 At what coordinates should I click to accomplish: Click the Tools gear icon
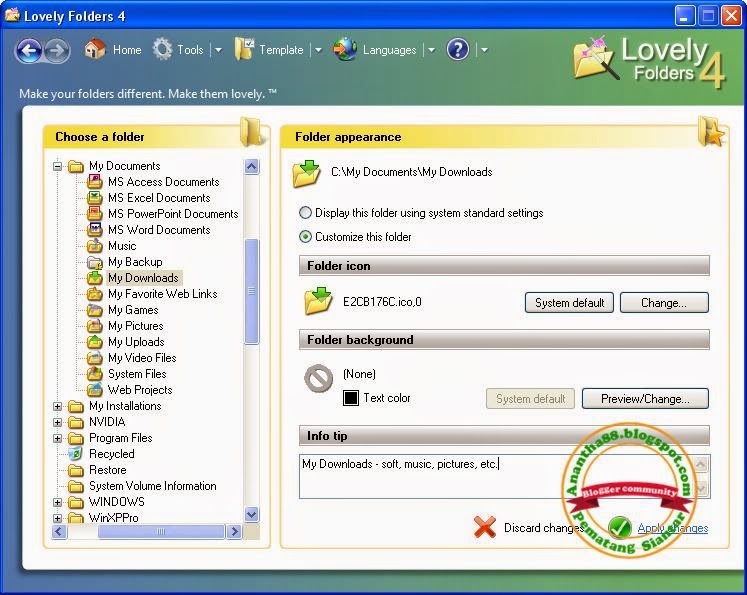click(162, 49)
